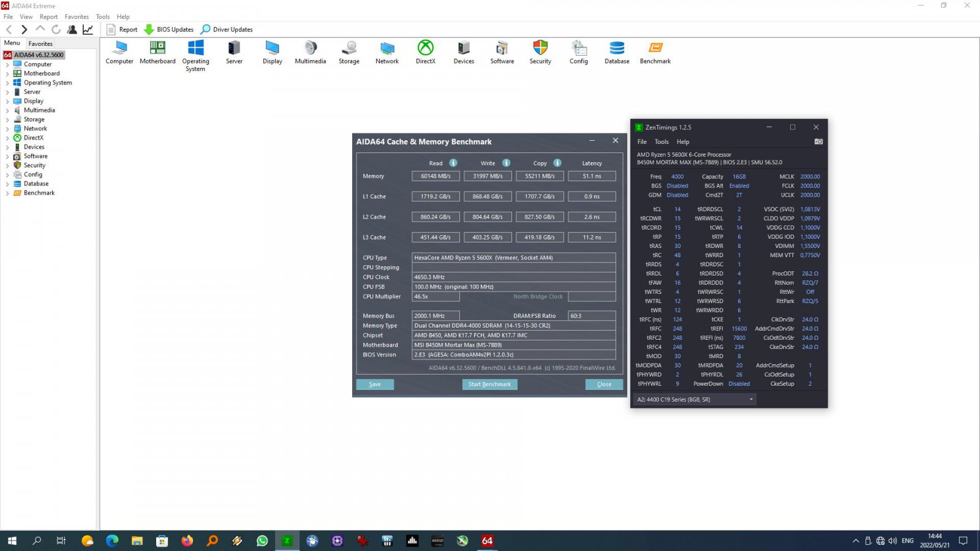Open the Report menu in AIDA64
980x551 pixels.
pyautogui.click(x=49, y=17)
